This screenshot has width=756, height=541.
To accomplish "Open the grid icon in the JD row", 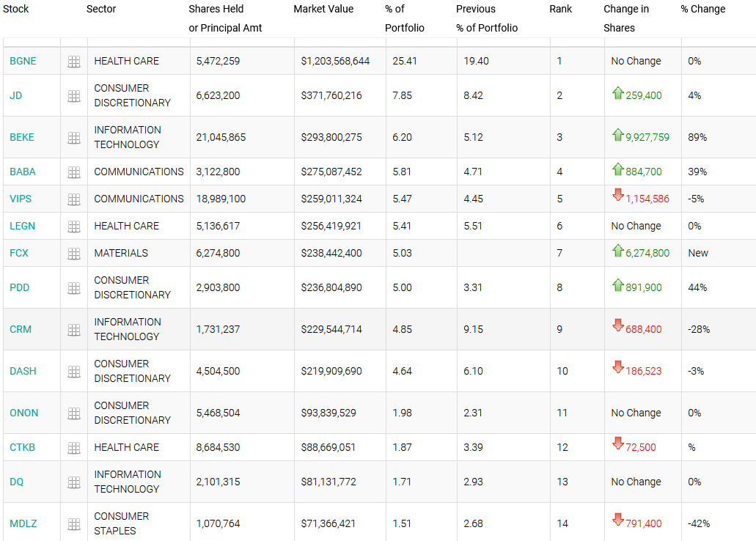I will click(x=74, y=96).
